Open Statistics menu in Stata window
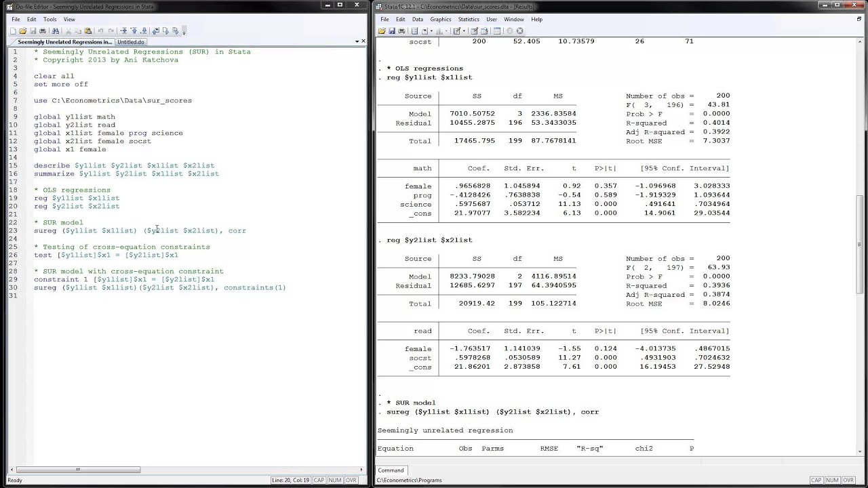 [469, 20]
